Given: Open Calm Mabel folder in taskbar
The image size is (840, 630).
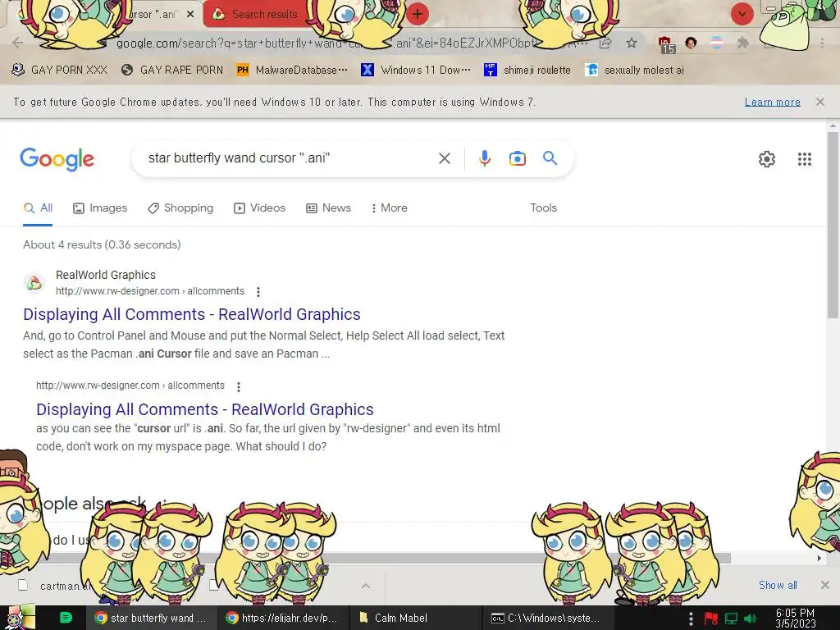Looking at the screenshot, I should [415, 618].
